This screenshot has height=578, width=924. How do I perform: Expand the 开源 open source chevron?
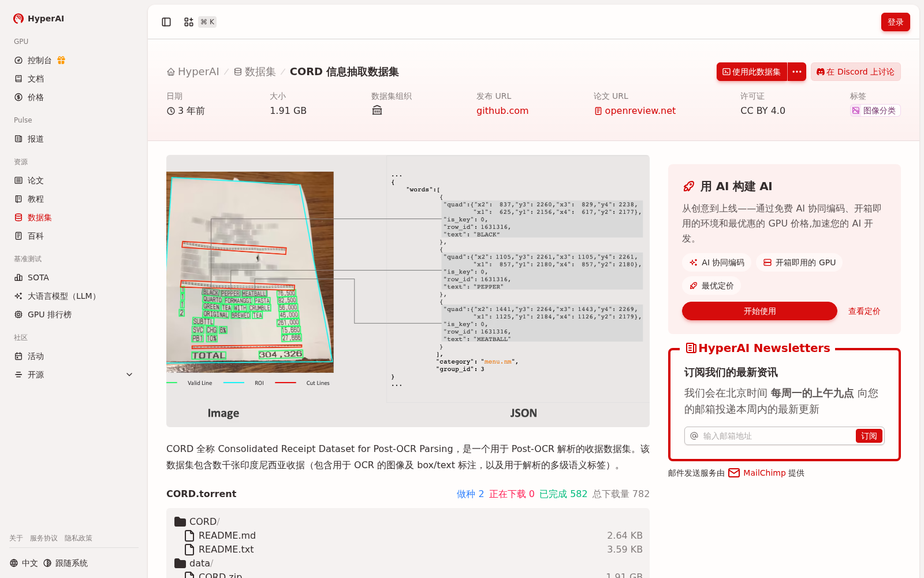pyautogui.click(x=129, y=375)
